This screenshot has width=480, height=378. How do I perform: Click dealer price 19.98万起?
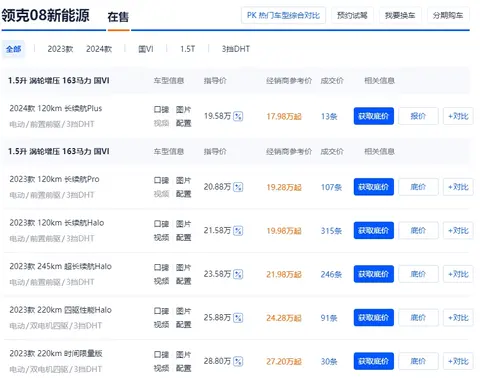click(x=284, y=231)
